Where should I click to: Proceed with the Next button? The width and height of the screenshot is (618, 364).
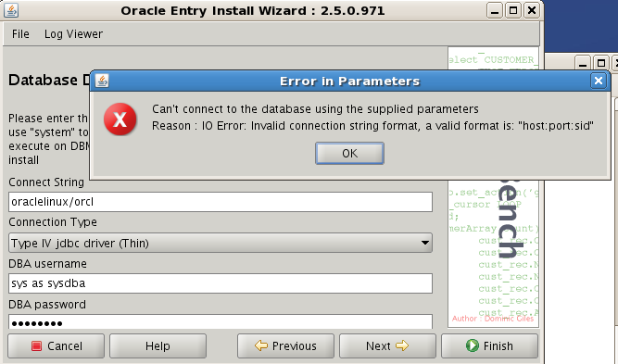[x=387, y=345]
